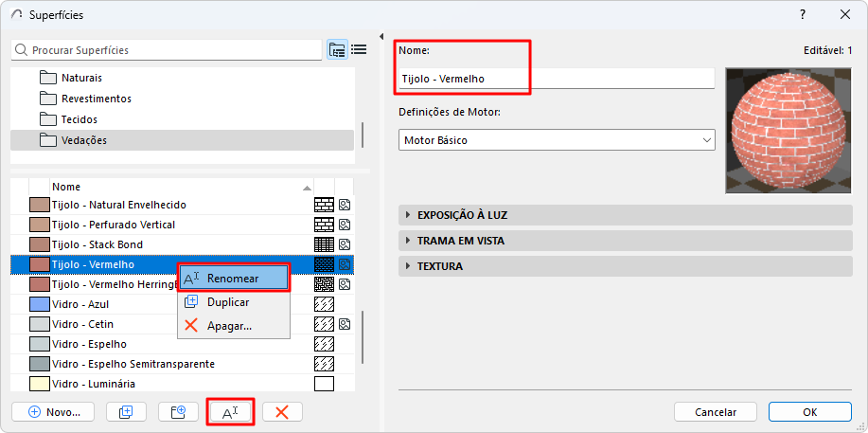Choose Duplicar from the context menu
The width and height of the screenshot is (868, 433).
coord(228,302)
